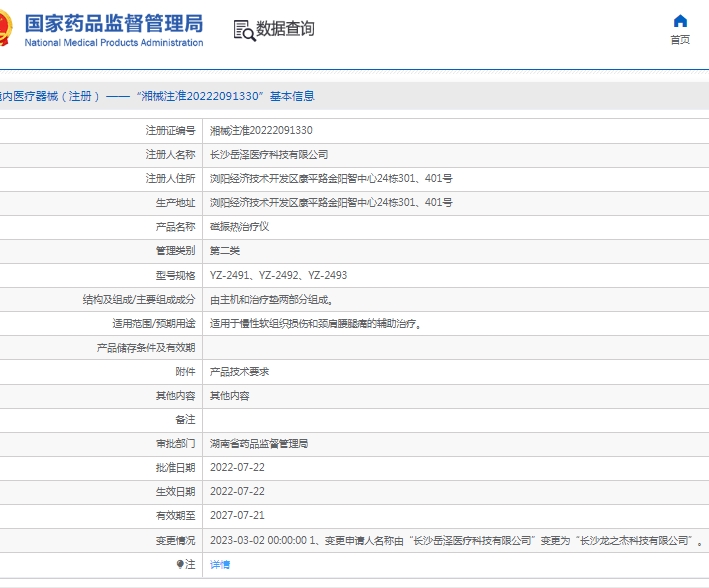
Task: Click the 注册人住所 address value
Action: tap(331, 179)
